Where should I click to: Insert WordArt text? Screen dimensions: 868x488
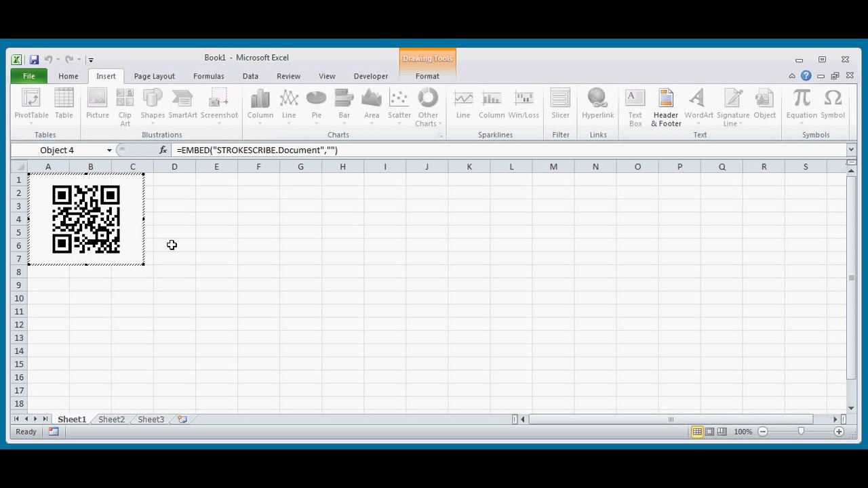click(698, 107)
